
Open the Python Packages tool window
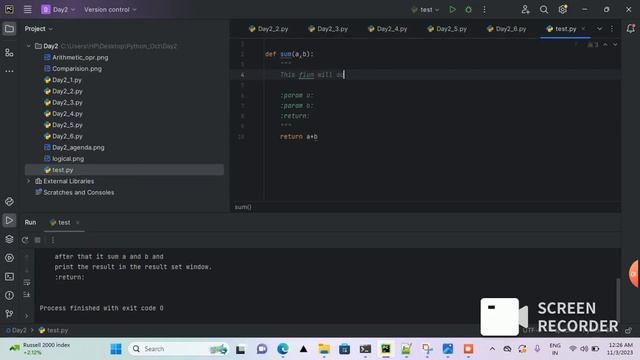click(x=9, y=202)
